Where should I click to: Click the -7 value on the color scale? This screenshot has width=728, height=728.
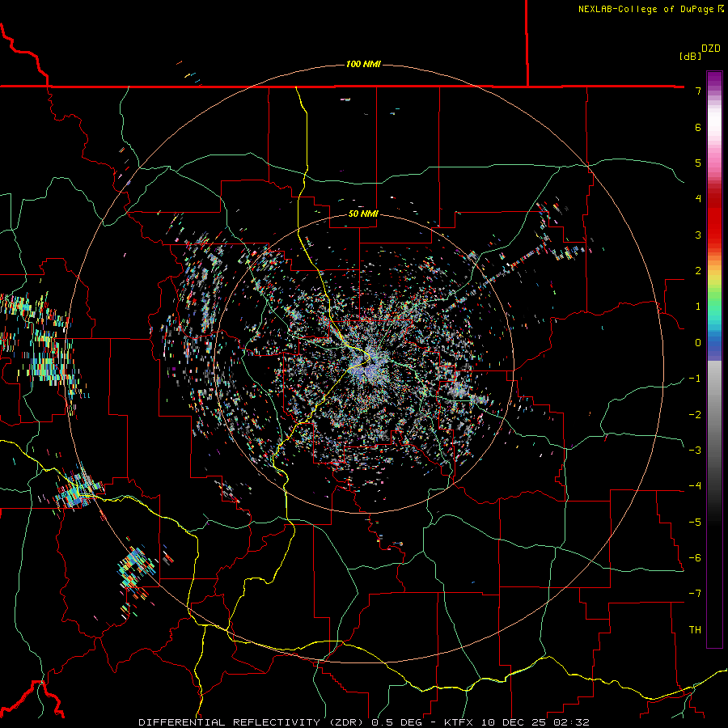pos(695,594)
